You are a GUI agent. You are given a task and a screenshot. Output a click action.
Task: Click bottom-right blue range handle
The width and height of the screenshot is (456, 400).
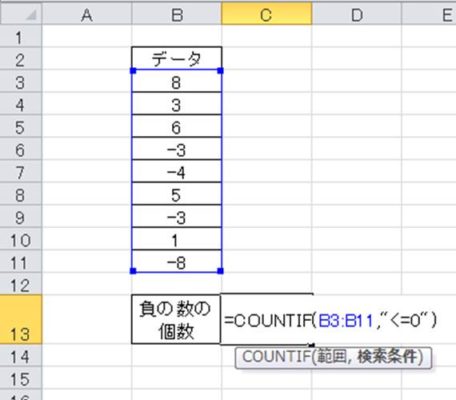coord(220,271)
